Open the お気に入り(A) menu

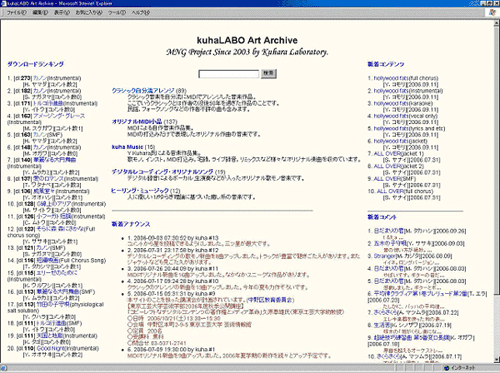point(89,13)
